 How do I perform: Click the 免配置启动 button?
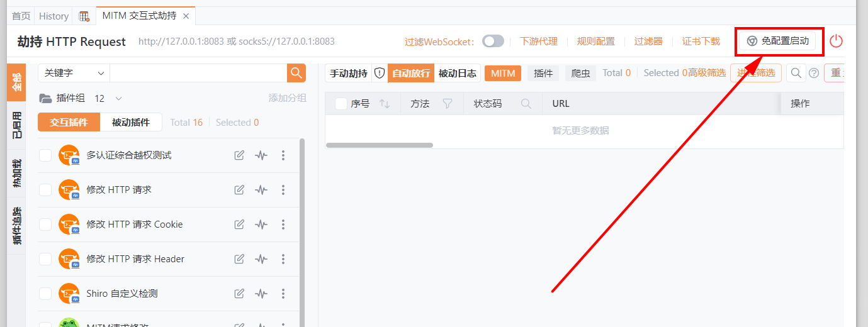tap(777, 41)
